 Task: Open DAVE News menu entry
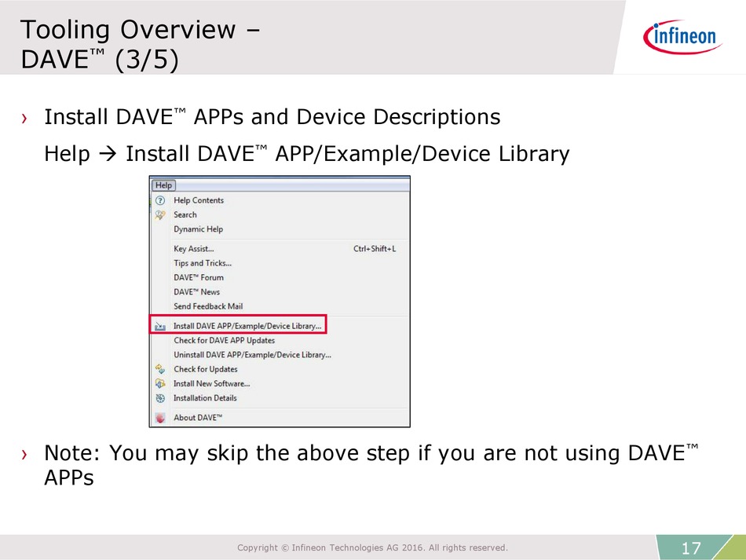(x=196, y=291)
